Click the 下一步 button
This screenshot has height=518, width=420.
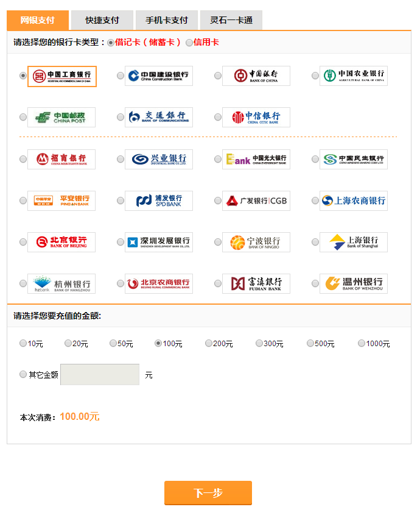[x=208, y=493]
